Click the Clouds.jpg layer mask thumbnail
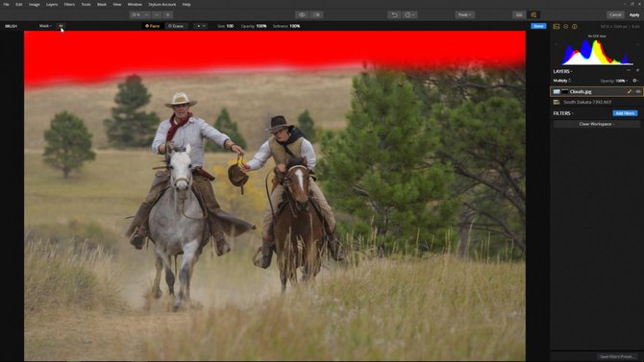 (565, 91)
